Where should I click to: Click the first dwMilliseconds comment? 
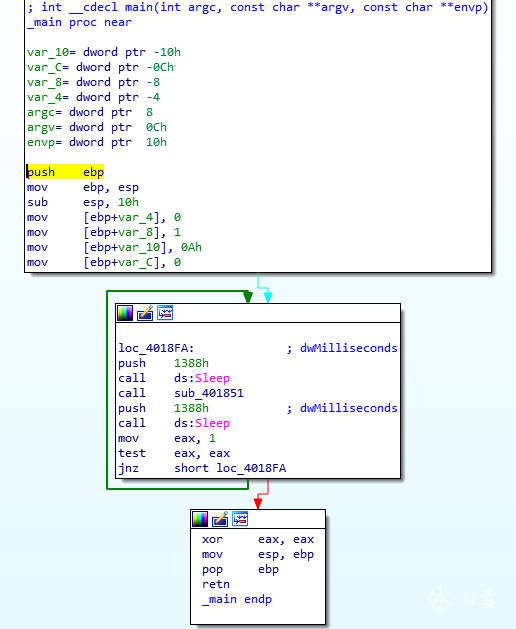tap(342, 348)
